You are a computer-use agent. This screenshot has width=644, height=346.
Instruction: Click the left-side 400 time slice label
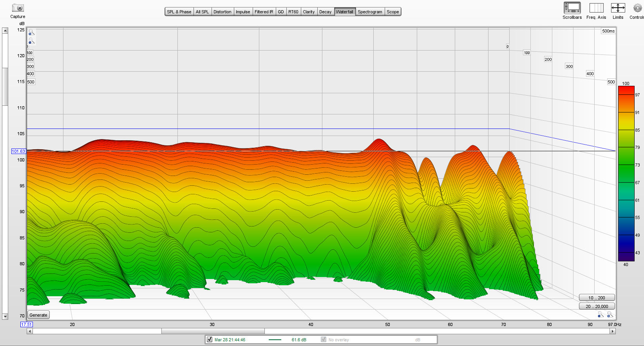31,74
